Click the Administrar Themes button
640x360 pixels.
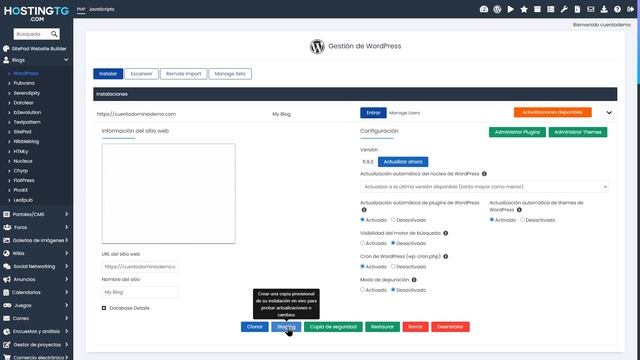pyautogui.click(x=578, y=132)
